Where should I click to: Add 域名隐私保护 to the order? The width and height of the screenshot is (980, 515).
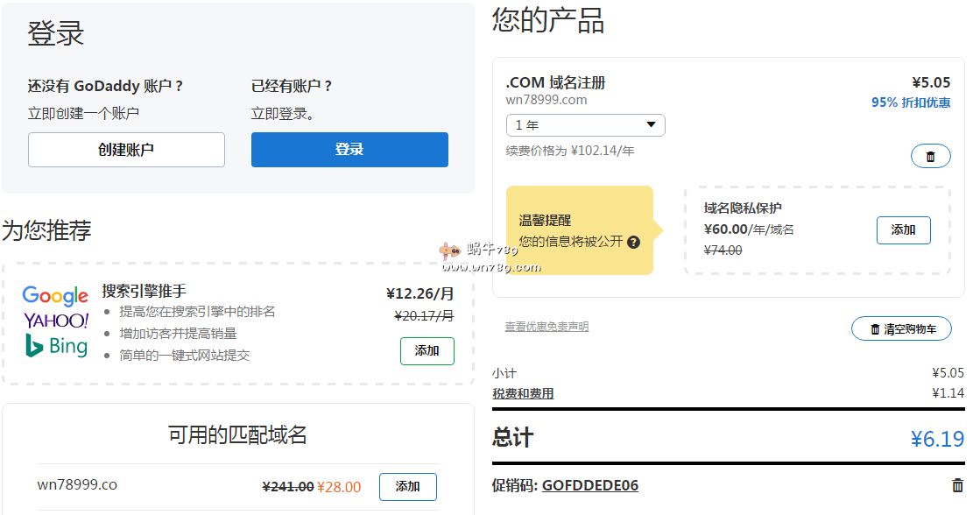903,230
